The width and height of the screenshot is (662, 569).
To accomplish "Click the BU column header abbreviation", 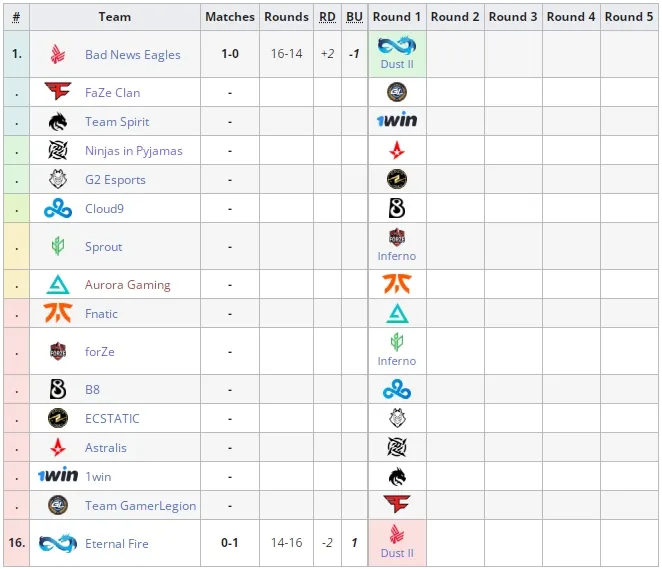I will (x=354, y=17).
